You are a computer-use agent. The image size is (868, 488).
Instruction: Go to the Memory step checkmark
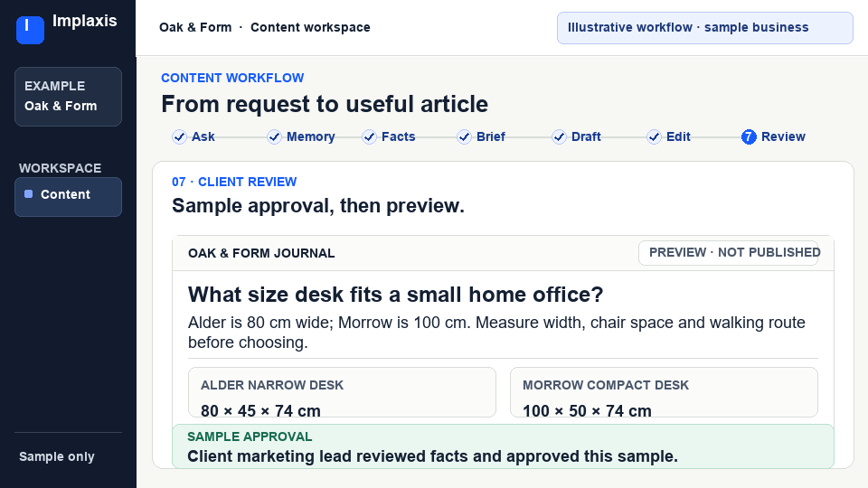(x=274, y=136)
